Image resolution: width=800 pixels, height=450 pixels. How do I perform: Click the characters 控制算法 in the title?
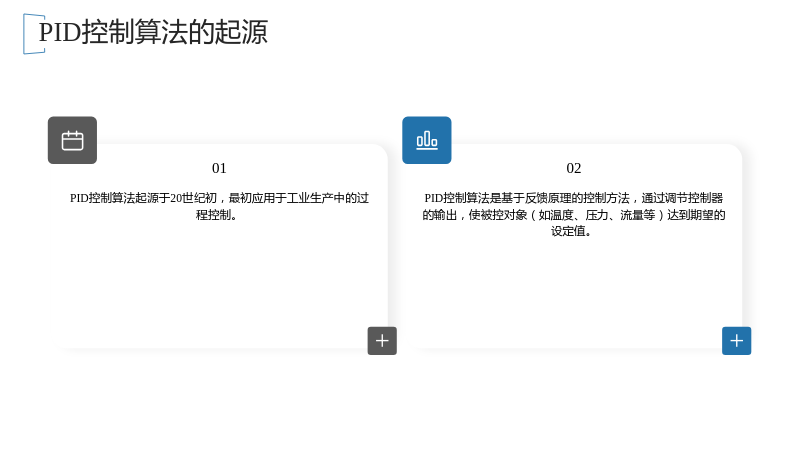[134, 32]
